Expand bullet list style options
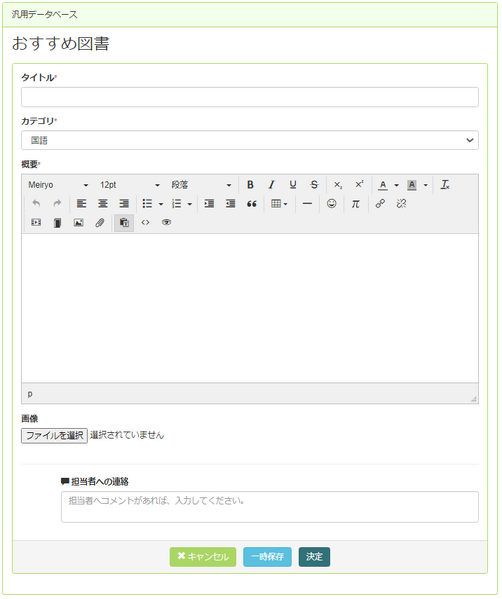The width and height of the screenshot is (502, 599). 161,204
